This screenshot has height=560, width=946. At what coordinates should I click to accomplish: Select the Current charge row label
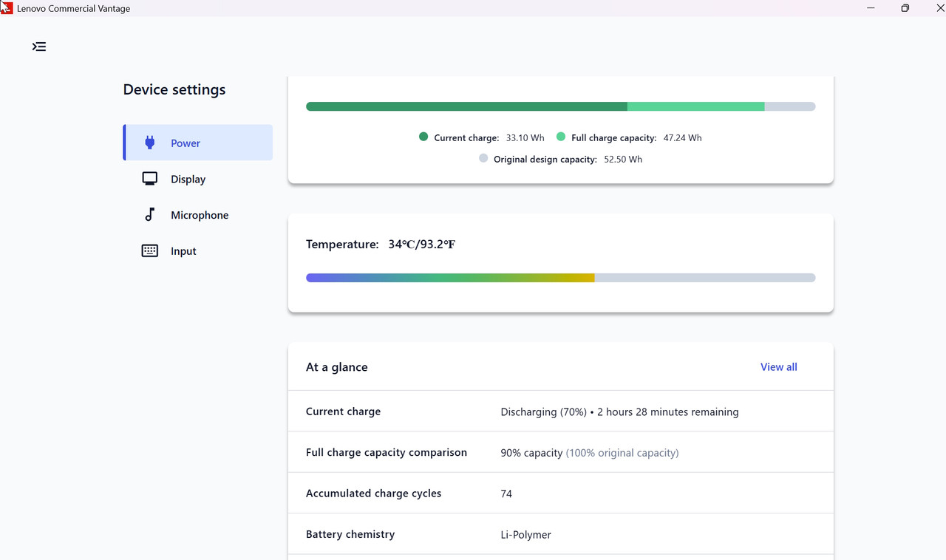(344, 412)
